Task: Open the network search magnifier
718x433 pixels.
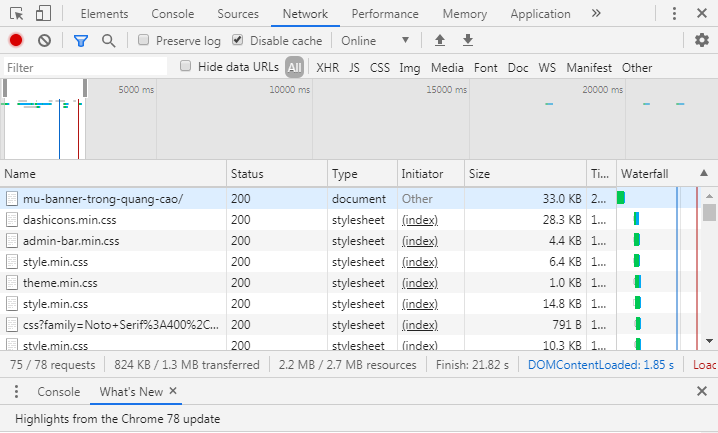Action: pos(108,40)
